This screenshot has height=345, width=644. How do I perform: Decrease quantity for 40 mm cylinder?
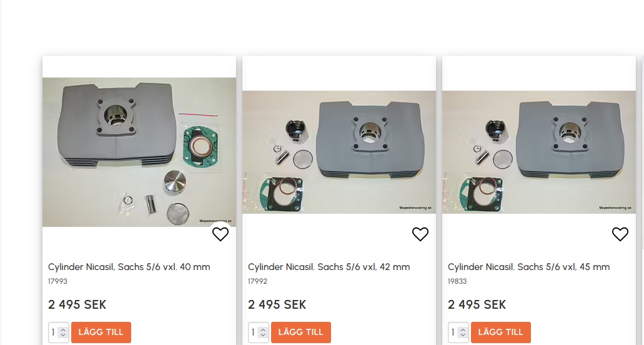(63, 335)
